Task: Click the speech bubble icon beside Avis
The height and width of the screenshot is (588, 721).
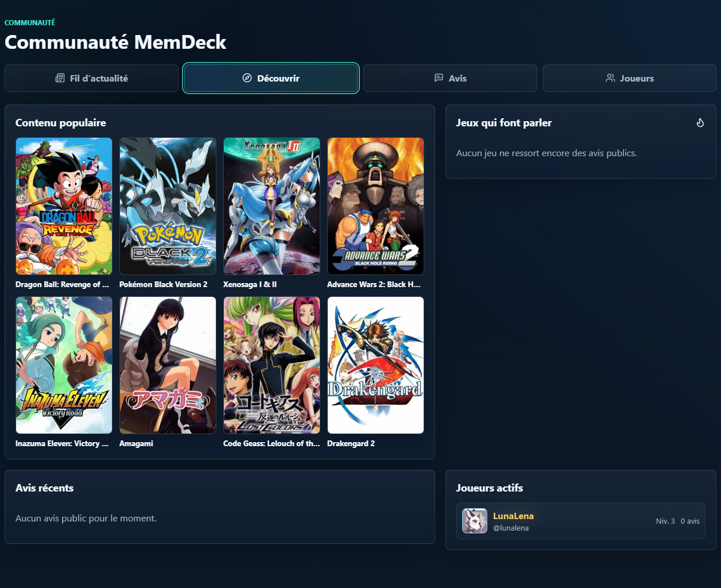Action: [x=439, y=78]
